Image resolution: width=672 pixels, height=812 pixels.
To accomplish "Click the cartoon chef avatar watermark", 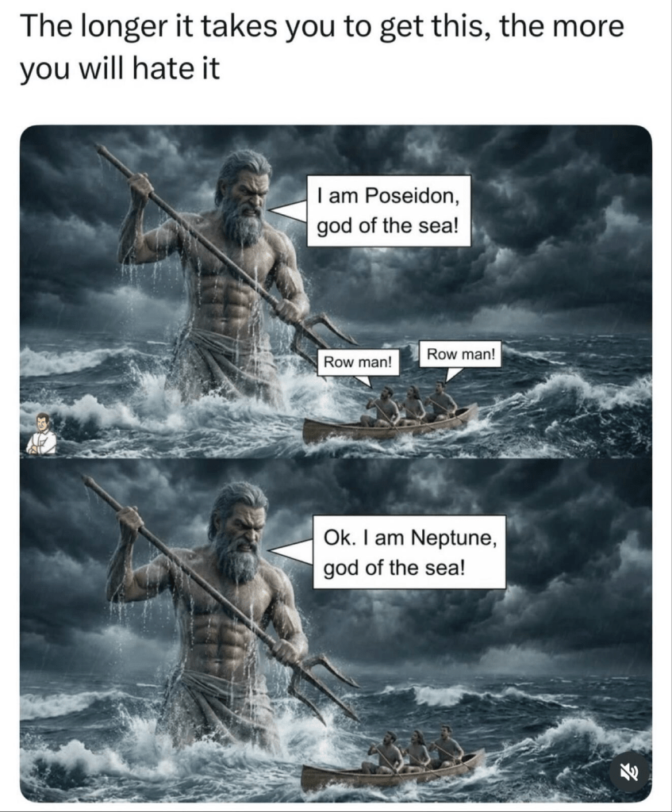I will coord(42,434).
